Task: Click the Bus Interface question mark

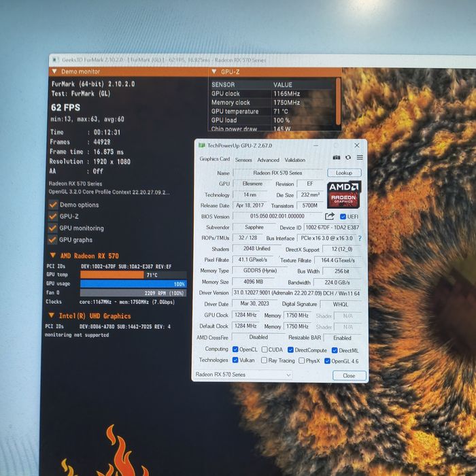Action: 360,238
